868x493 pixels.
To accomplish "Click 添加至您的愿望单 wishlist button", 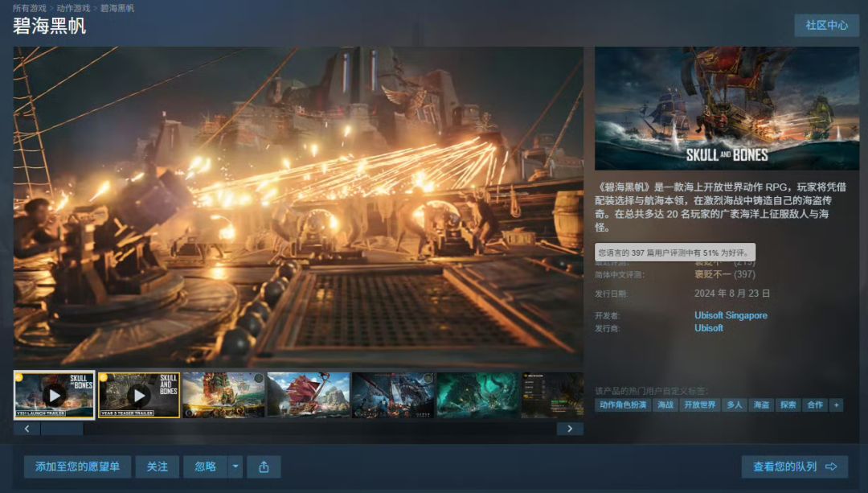I will 77,467.
